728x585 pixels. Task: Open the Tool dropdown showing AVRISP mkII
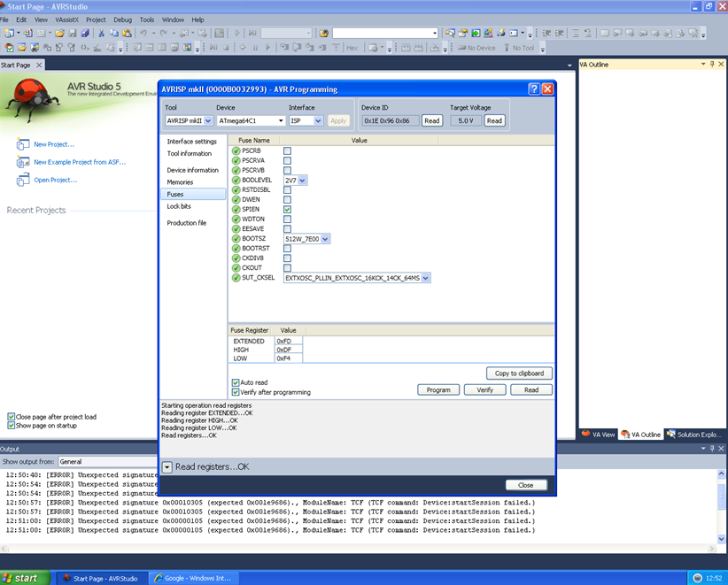click(x=189, y=120)
